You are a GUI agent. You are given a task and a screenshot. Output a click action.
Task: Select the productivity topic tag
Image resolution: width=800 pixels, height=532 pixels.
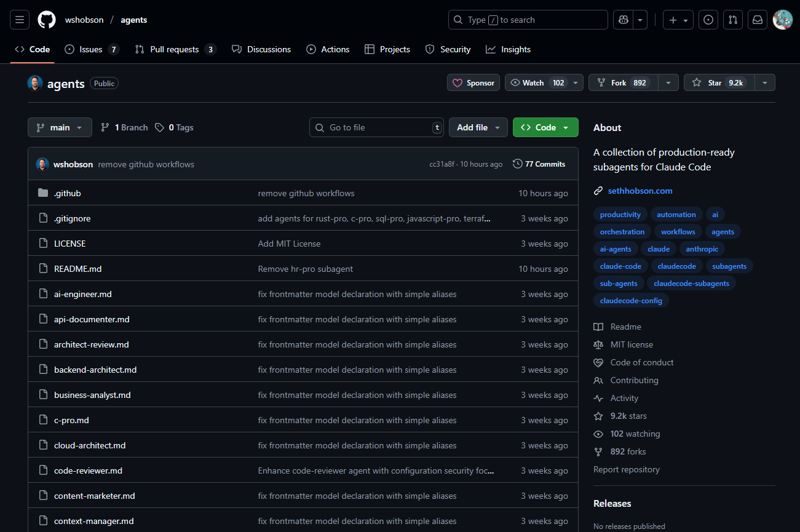click(x=620, y=215)
